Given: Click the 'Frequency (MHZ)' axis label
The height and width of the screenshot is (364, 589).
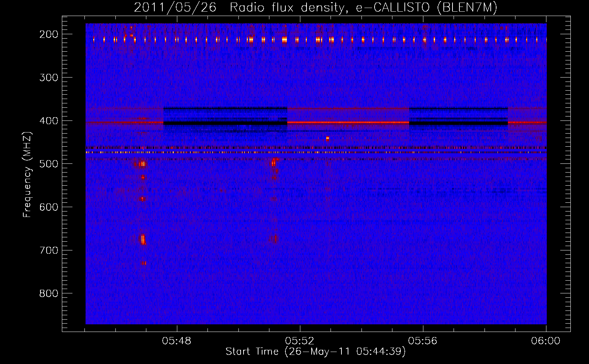Looking at the screenshot, I should click(x=27, y=174).
